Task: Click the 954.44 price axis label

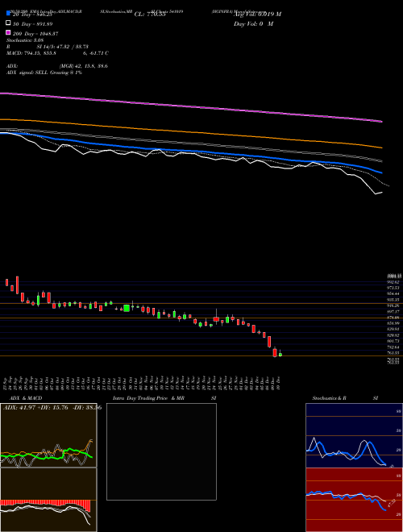Action: point(394,294)
